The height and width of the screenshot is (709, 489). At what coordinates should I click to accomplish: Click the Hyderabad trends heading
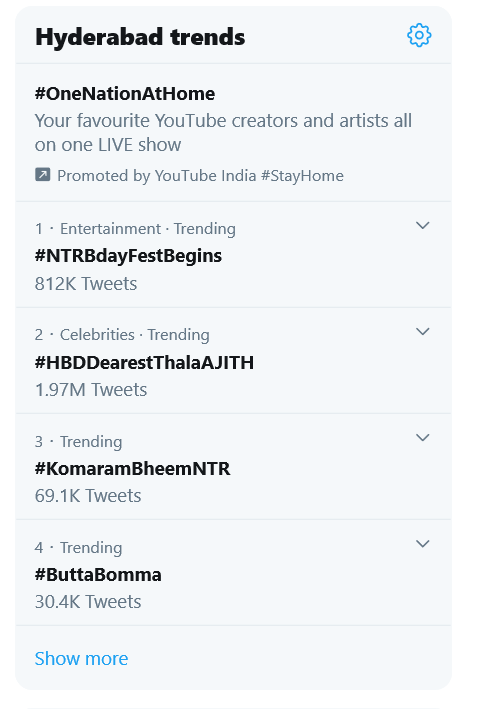(140, 37)
